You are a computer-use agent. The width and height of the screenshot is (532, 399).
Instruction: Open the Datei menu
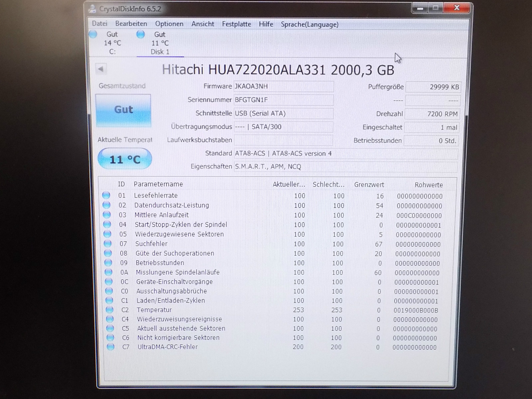(99, 23)
